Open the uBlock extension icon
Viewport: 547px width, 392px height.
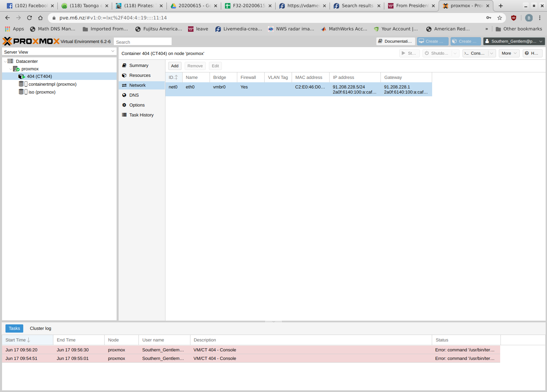point(513,18)
